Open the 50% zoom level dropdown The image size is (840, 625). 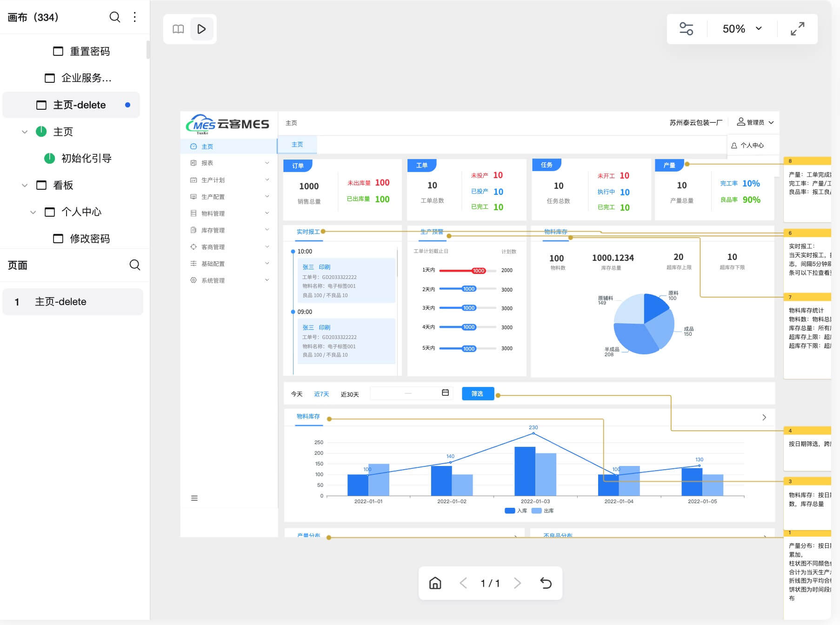pos(742,29)
